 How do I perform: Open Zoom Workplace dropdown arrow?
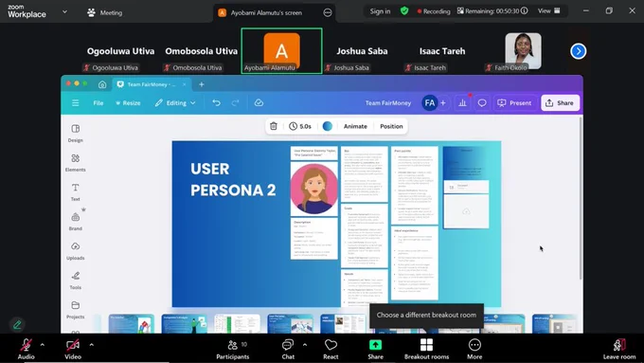point(64,12)
